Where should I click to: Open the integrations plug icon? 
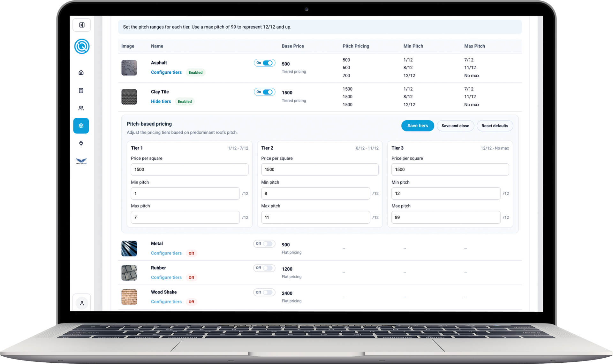click(81, 143)
